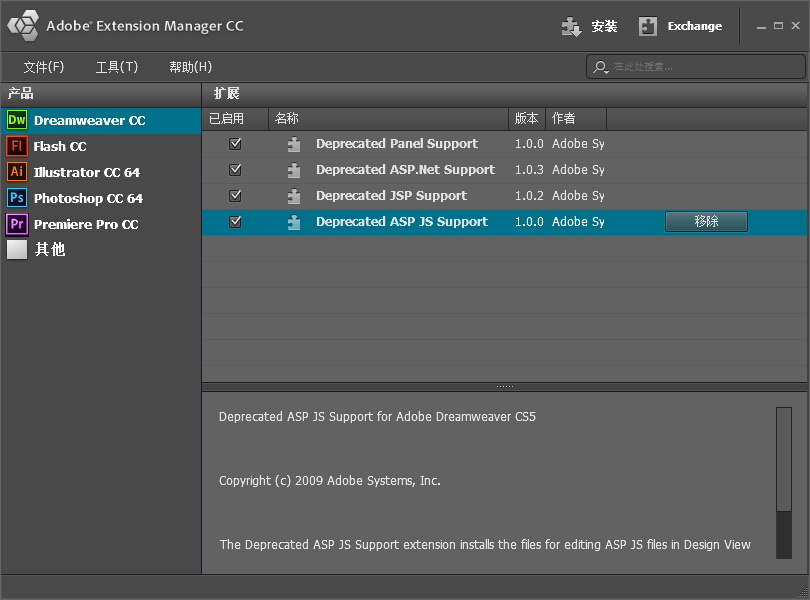Click the Photoshop Ps product icon
The height and width of the screenshot is (600, 810).
point(17,198)
